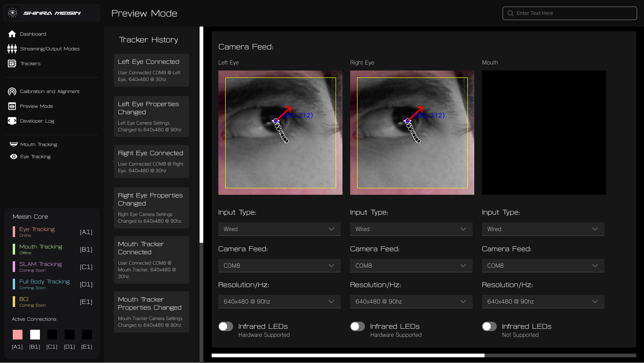Toggle Infrared LEDs for Left Eye
The image size is (644, 363).
pyautogui.click(x=226, y=326)
